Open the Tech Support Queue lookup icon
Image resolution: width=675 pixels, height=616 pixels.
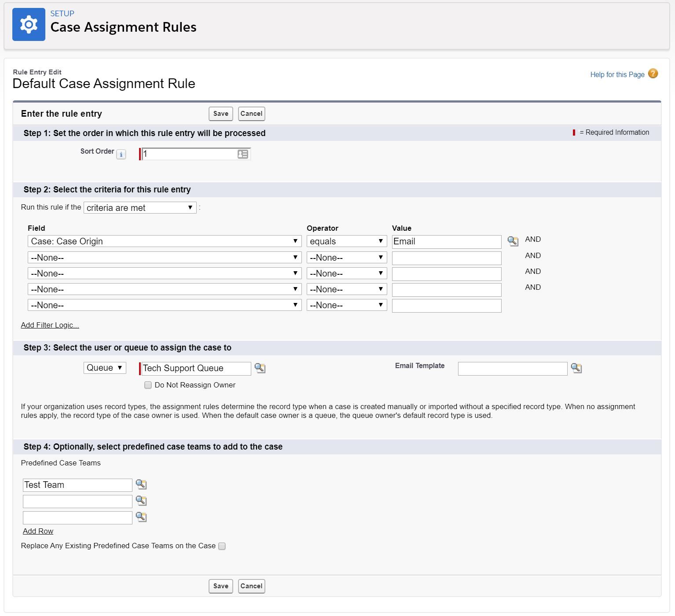click(260, 368)
